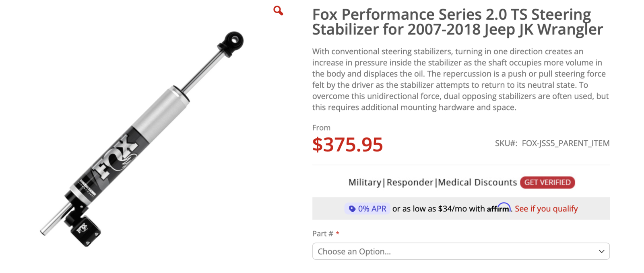Click the affirm logo
The height and width of the screenshot is (273, 644).
coord(498,208)
